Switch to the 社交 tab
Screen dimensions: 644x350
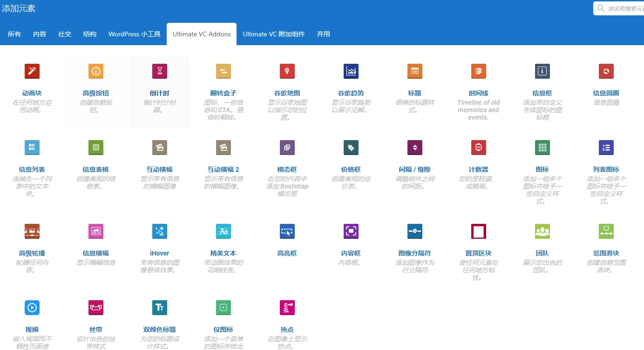(65, 34)
